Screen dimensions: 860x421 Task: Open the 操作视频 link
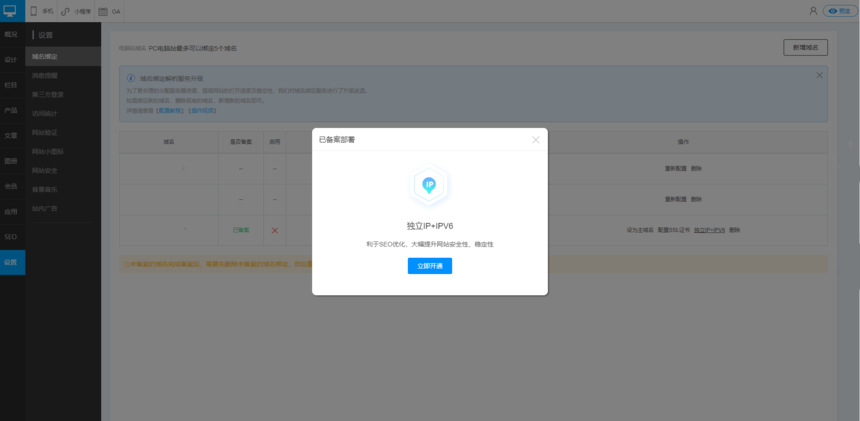pos(202,111)
